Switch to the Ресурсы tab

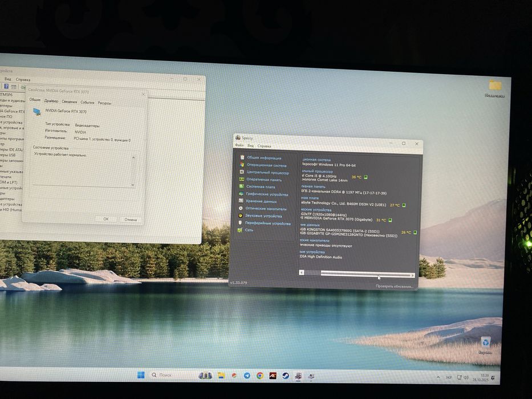coord(104,103)
